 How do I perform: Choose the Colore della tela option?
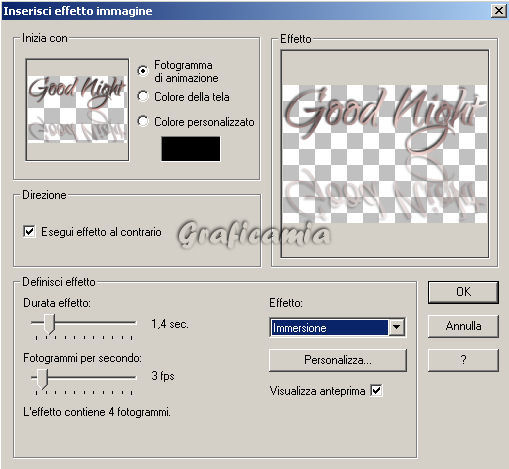(x=143, y=96)
